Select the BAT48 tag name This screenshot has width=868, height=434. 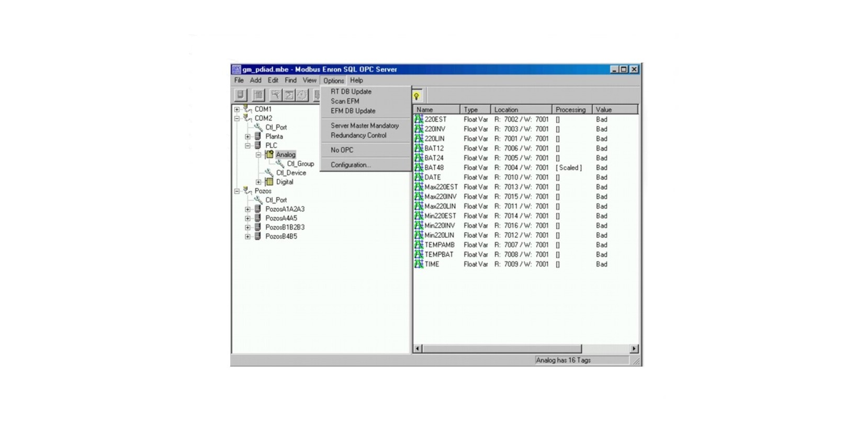click(434, 168)
